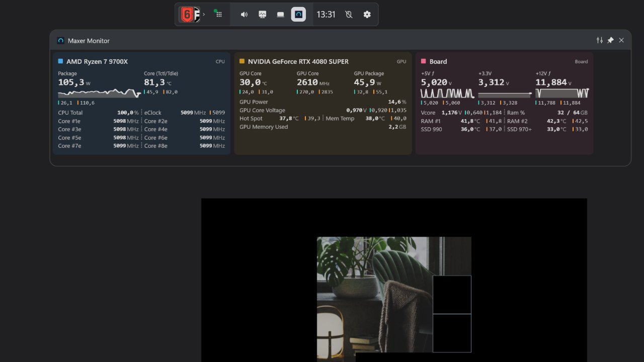This screenshot has height=362, width=644.
Task: Open Maxer Monitor widget options sliders icon
Action: (599, 40)
